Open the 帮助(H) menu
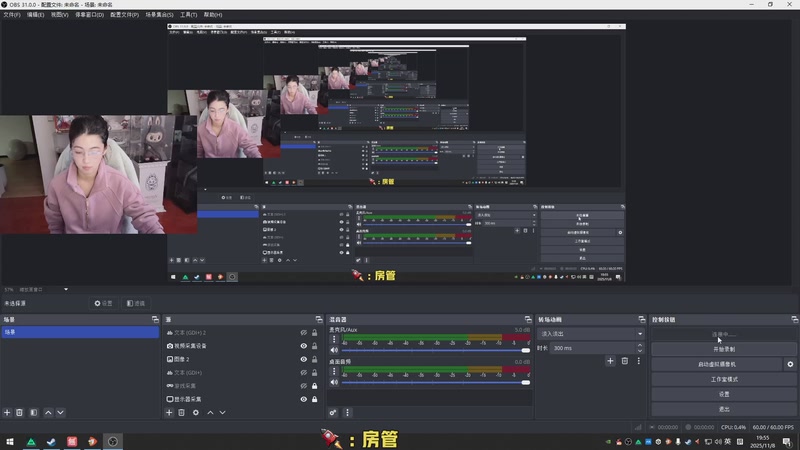Screen dimensions: 800x450 point(213,15)
